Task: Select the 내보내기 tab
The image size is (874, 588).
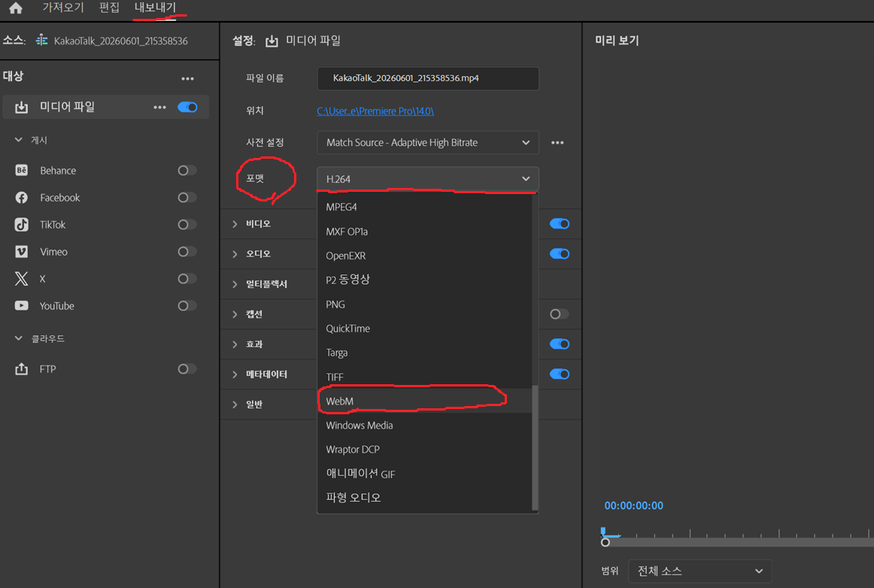Action: [x=155, y=8]
